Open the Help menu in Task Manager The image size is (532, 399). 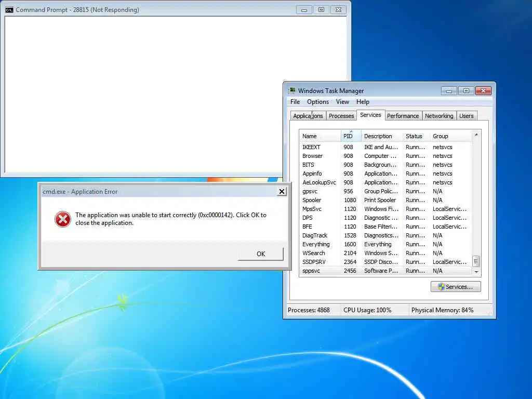(363, 102)
